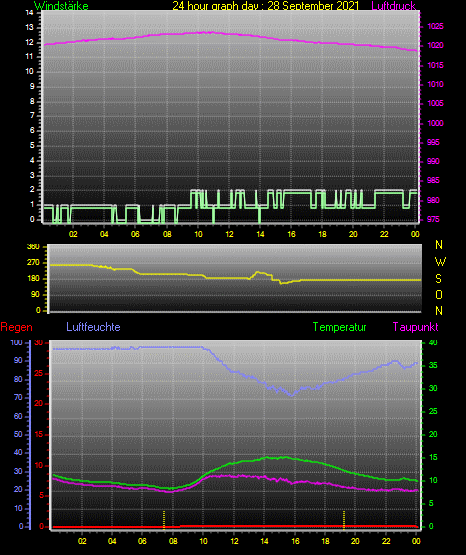Click the Luftdruck legend label
Screen dimensions: 466x555
393,6
